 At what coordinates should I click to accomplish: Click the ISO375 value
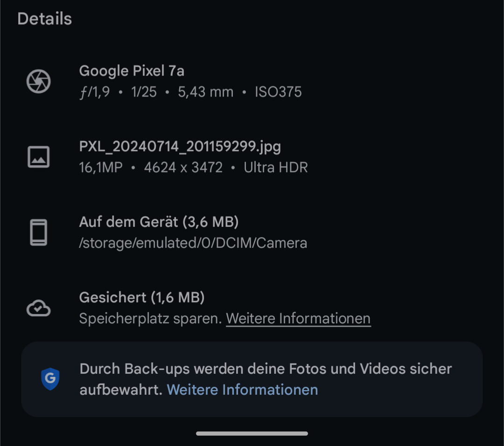278,92
